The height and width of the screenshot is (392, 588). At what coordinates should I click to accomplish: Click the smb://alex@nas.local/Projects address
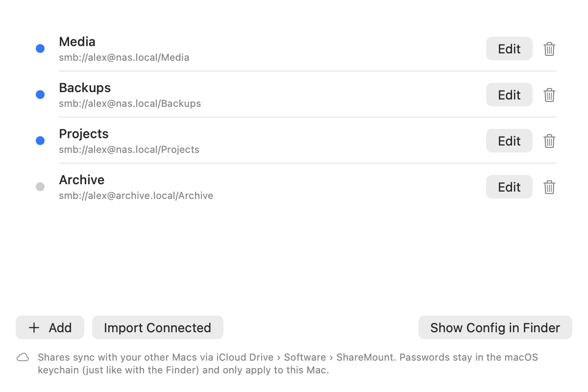[129, 149]
